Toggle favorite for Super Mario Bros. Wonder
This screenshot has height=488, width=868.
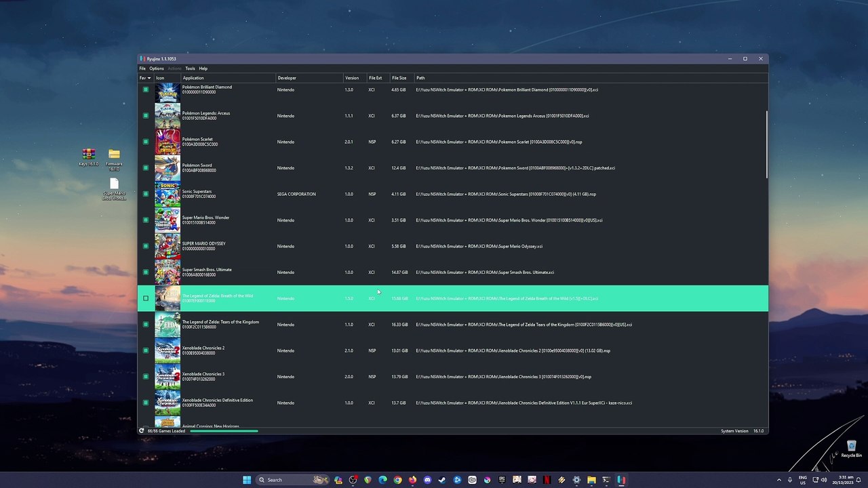pos(145,220)
